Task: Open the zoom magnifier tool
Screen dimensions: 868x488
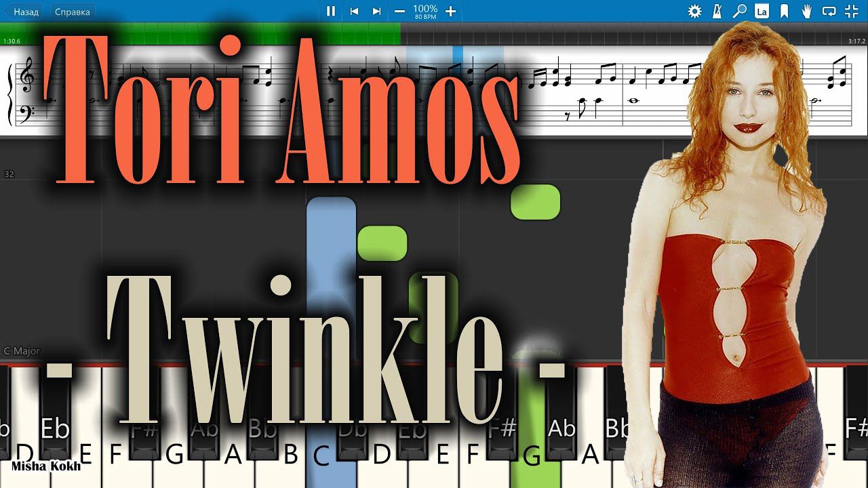Action: [x=740, y=11]
